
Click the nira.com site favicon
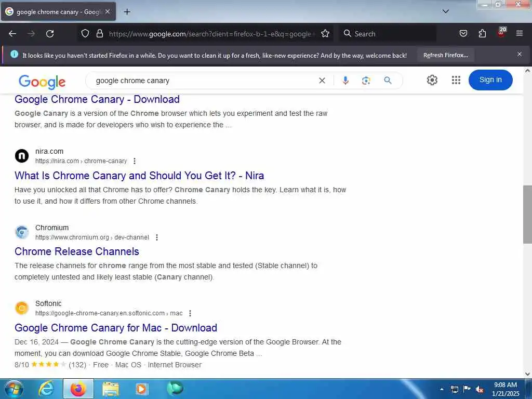pyautogui.click(x=22, y=156)
